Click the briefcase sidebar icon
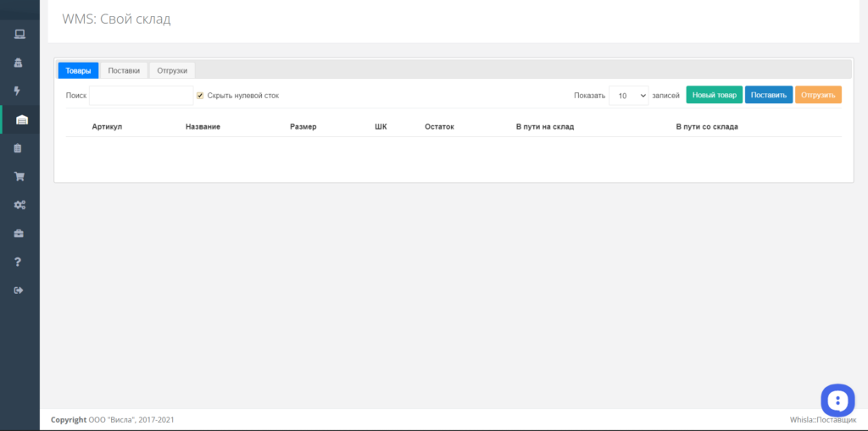This screenshot has width=868, height=431. (x=19, y=233)
